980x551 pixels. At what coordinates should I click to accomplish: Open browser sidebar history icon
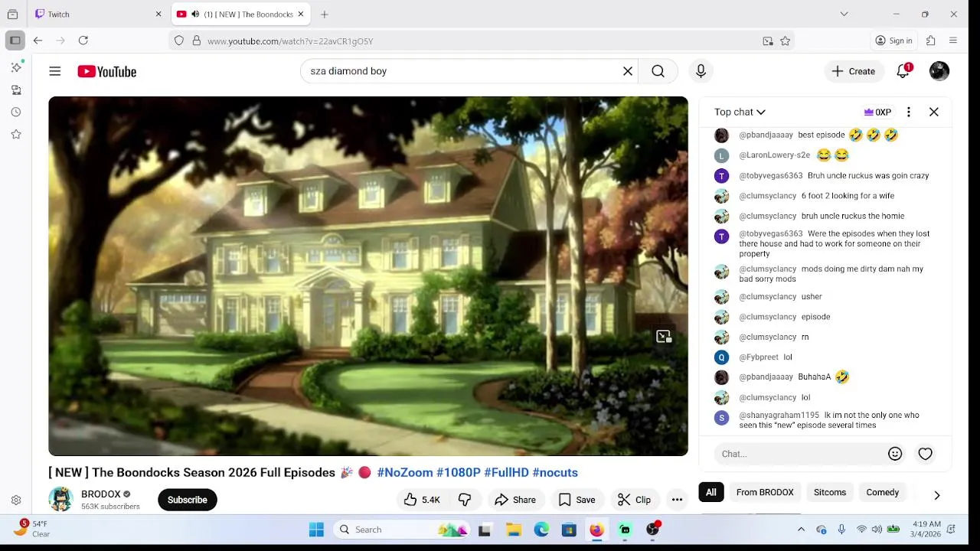pyautogui.click(x=16, y=112)
